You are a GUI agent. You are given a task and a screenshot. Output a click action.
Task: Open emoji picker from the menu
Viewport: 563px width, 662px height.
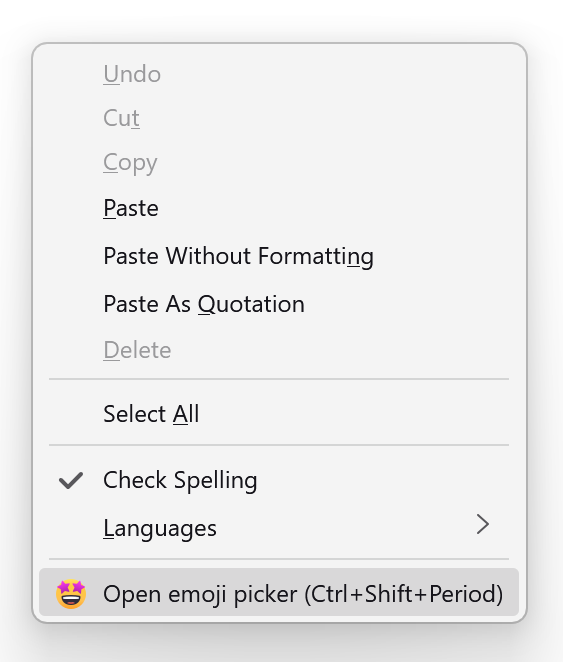pos(279,594)
